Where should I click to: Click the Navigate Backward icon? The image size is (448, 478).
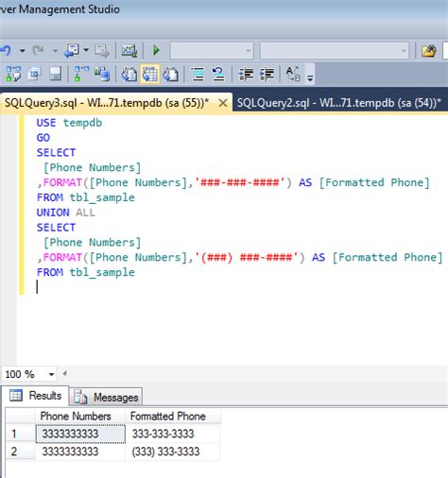[x=72, y=50]
